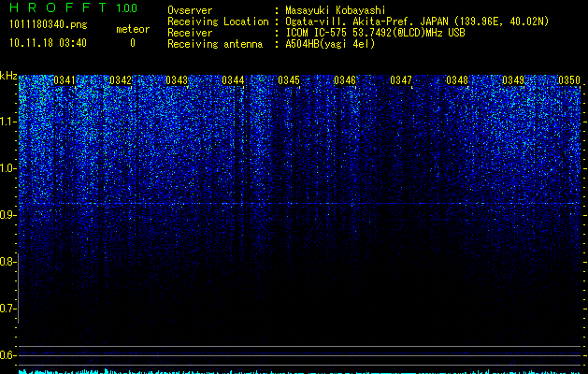Click the 0.9 kHz axis label
The image size is (588, 374).
[6, 215]
